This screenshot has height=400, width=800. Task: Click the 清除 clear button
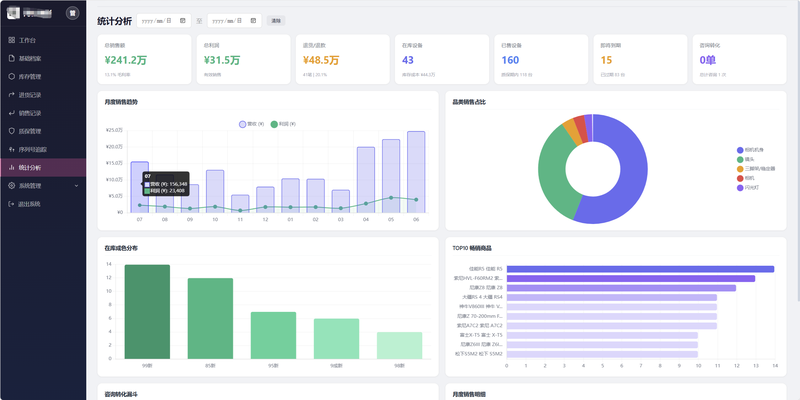[276, 21]
